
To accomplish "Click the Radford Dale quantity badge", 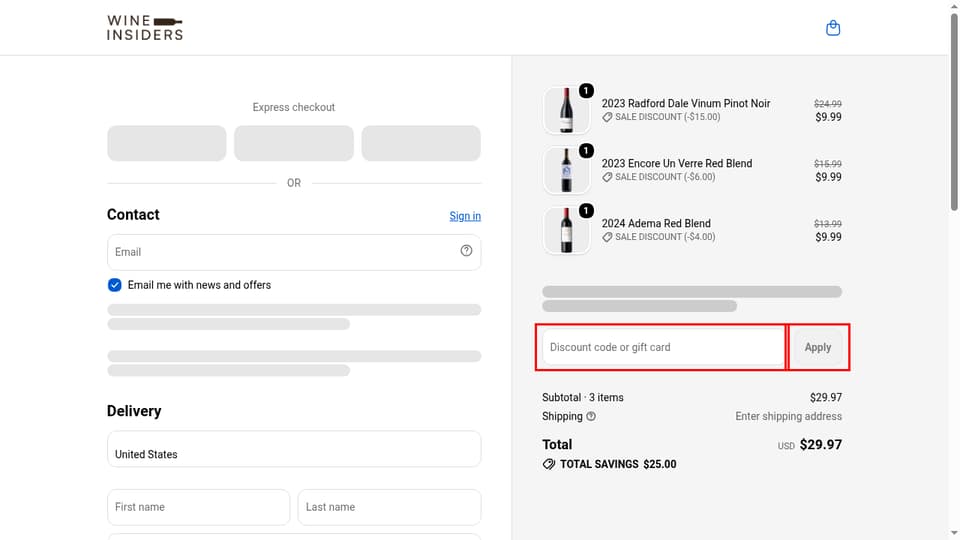I will point(586,91).
